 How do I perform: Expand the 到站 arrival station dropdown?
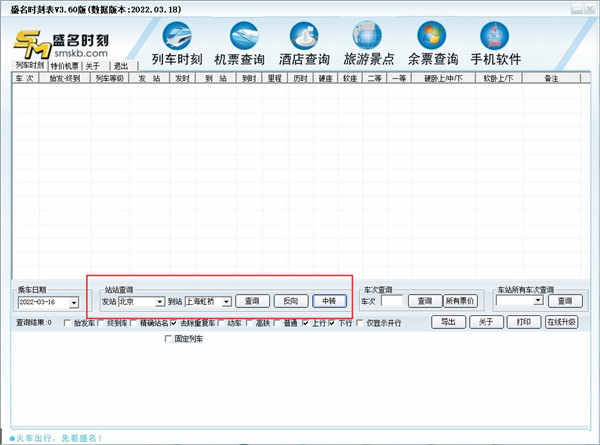[227, 302]
